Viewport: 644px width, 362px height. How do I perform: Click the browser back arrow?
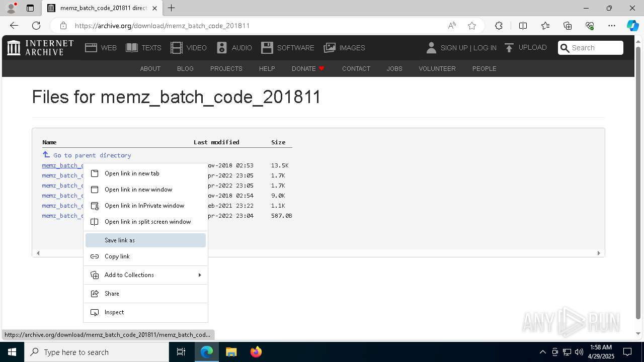(14, 26)
